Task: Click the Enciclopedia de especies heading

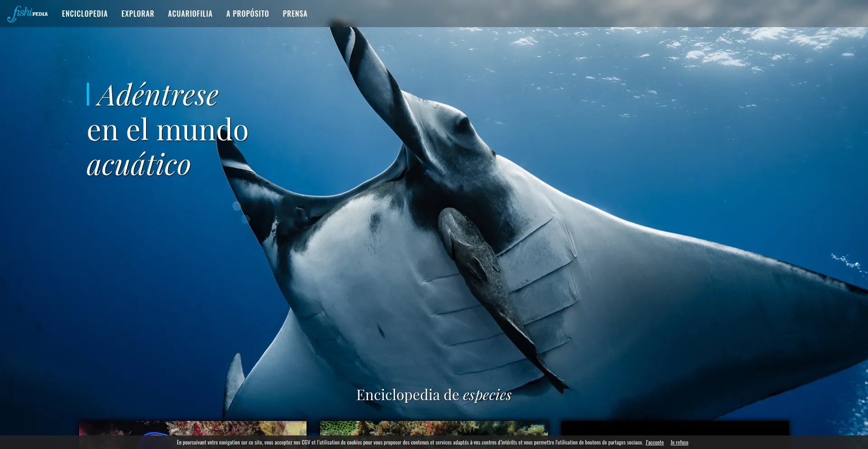Action: (x=434, y=395)
